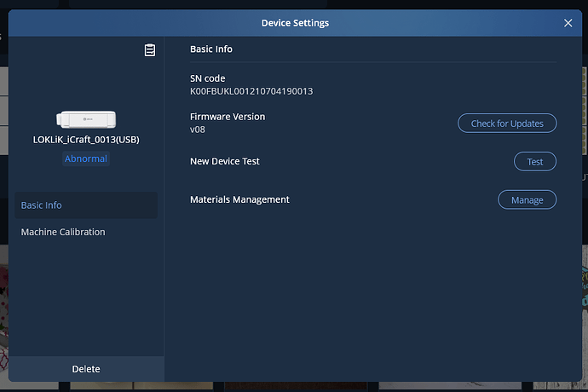Click the New Device Test label
Viewport: 588px width, 392px height.
[x=225, y=161]
